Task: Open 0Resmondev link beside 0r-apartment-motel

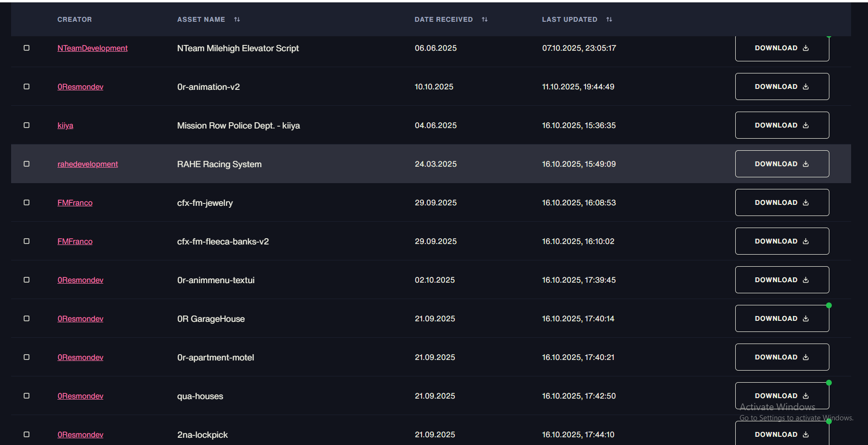Action: 80,357
